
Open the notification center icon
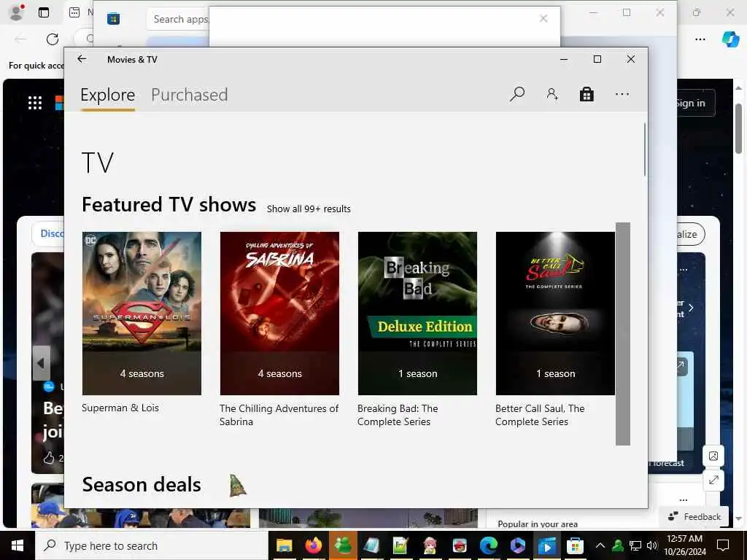coord(723,545)
